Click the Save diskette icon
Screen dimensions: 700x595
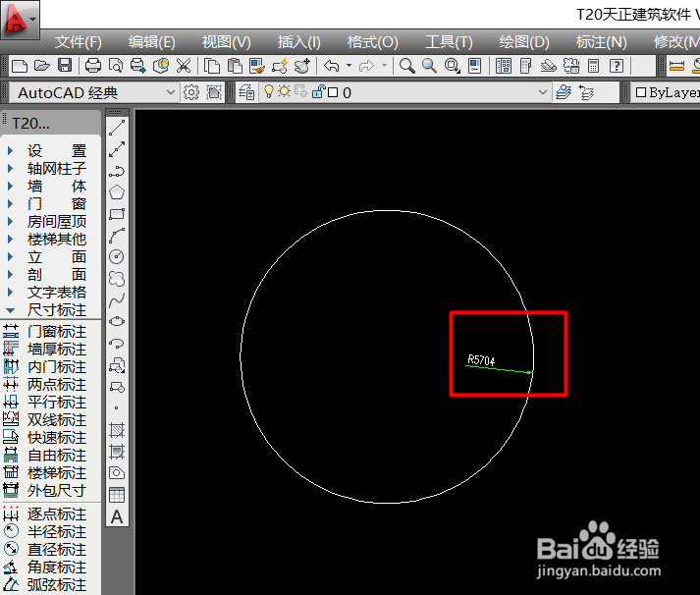pos(65,66)
